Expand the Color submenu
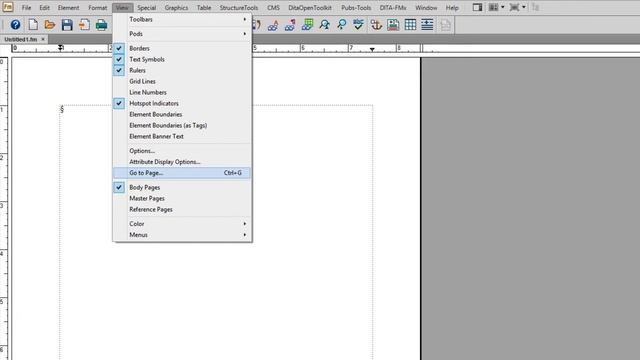This screenshot has width=640, height=360. (182, 224)
